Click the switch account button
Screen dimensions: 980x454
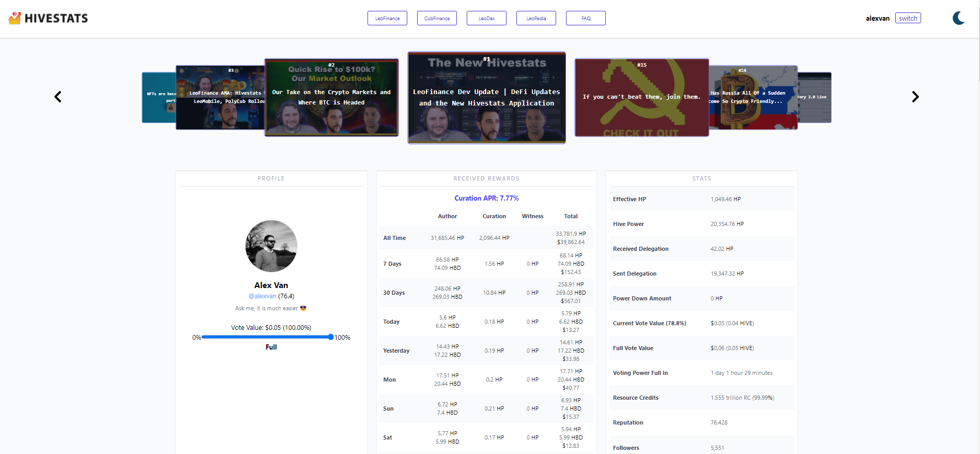coord(908,18)
